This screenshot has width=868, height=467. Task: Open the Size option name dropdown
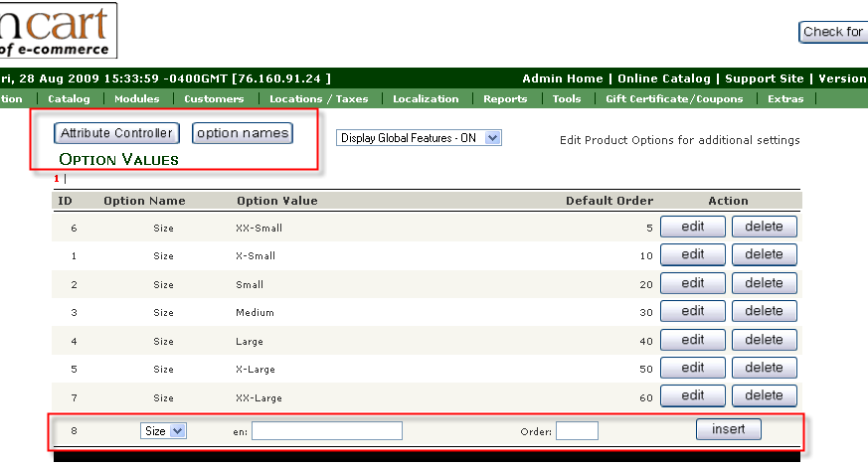coord(163,431)
